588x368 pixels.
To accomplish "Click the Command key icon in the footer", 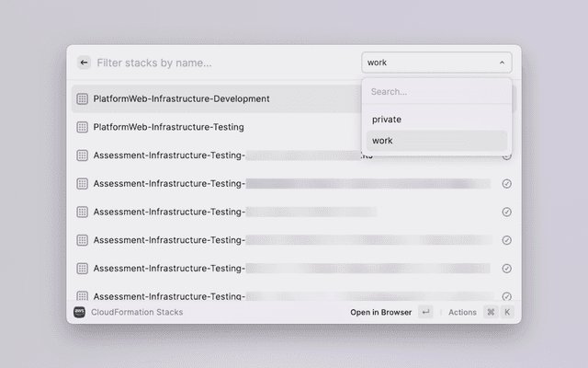I will (x=491, y=312).
